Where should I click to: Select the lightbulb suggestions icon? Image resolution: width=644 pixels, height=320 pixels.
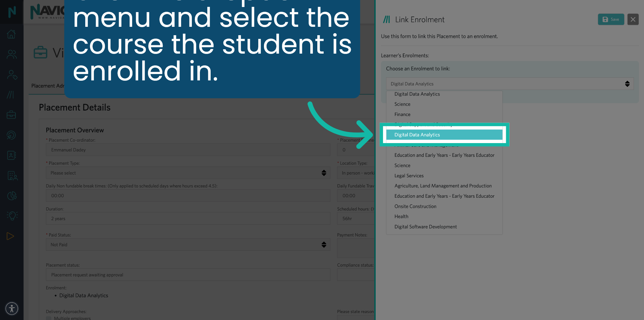[11, 215]
